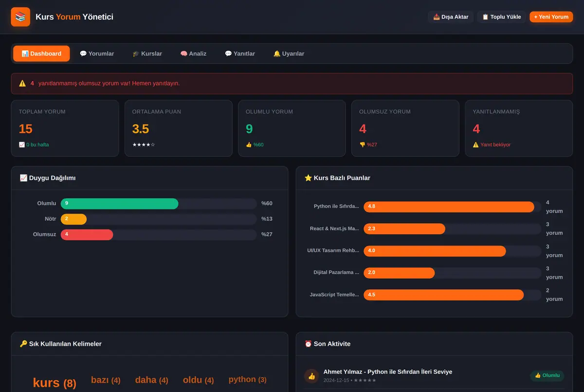The width and height of the screenshot is (584, 392).
Task: Click the Dijital Pazarlama 2.0 rating bar
Action: click(399, 273)
